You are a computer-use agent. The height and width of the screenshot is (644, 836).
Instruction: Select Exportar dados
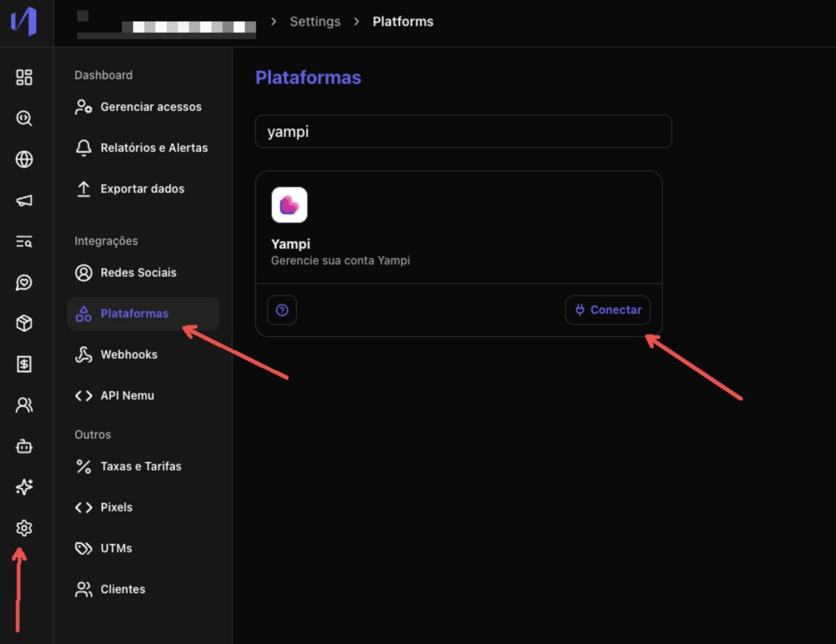tap(143, 189)
